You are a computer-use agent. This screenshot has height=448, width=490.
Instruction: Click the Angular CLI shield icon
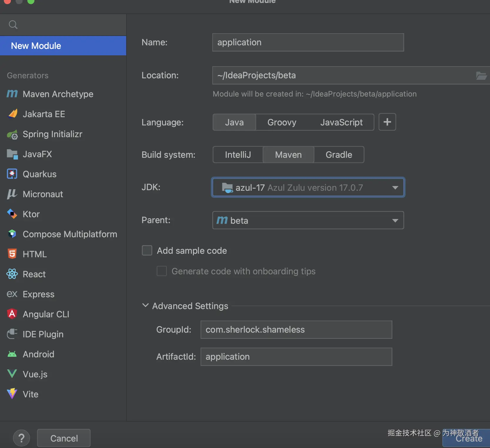[12, 314]
